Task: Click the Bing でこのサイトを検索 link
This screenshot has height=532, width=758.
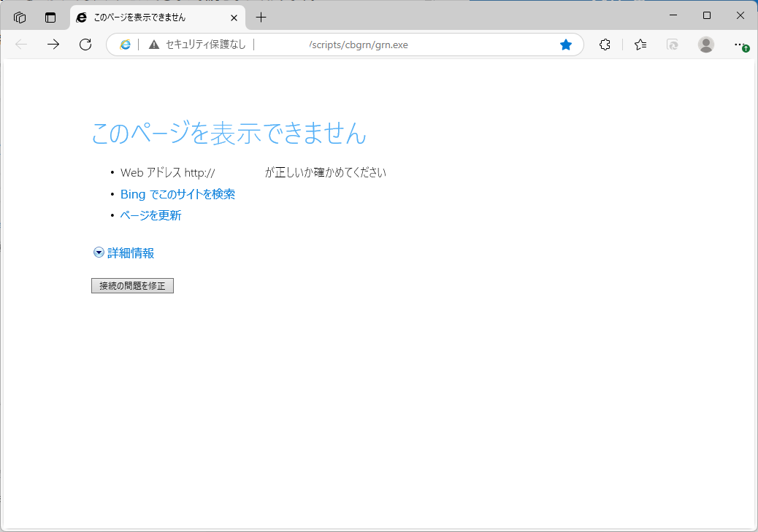Action: [177, 194]
